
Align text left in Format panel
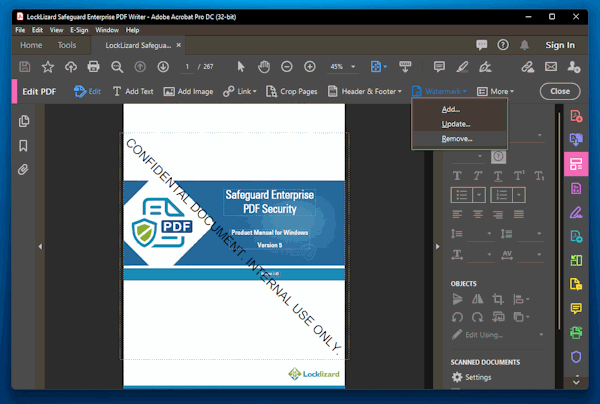[x=457, y=214]
